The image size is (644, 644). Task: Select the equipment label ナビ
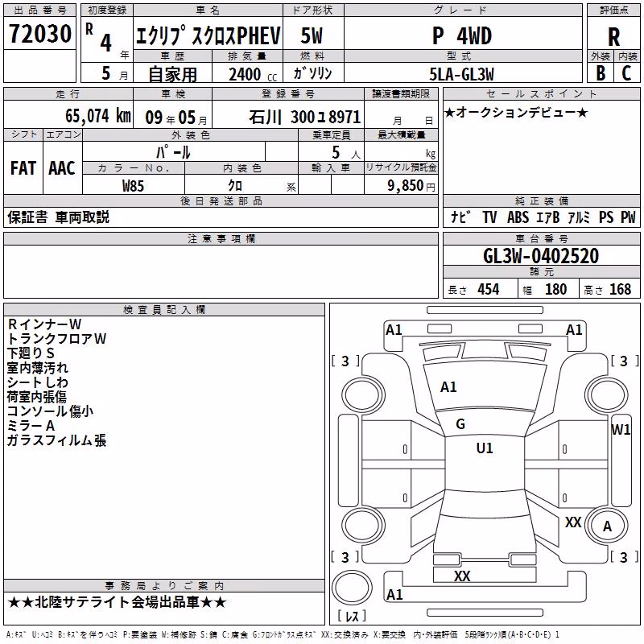(460, 217)
